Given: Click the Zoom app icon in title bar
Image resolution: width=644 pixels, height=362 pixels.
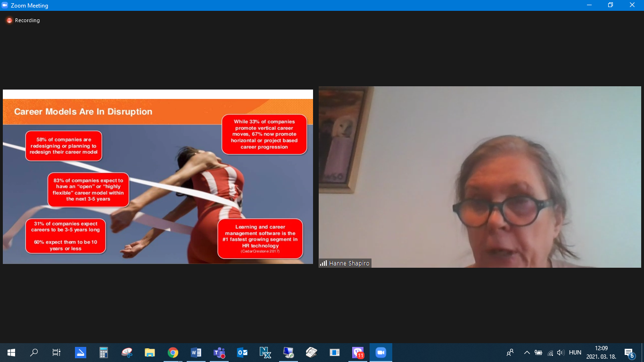Looking at the screenshot, I should pos(5,5).
